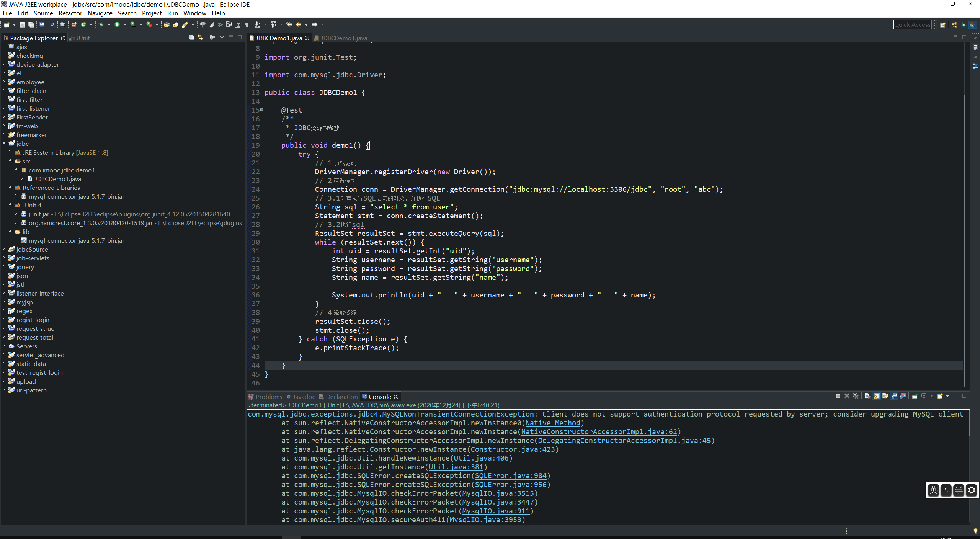
Task: Click the Quick Access search field
Action: (912, 24)
